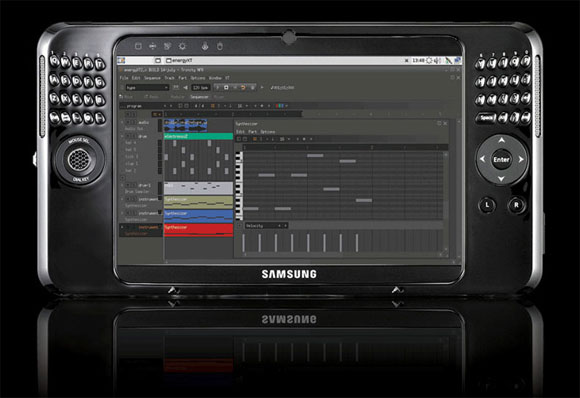Screen dimensions: 580x398
Task: Toggle orange snap icon in Synthesizer toolbar
Action: 255,139
